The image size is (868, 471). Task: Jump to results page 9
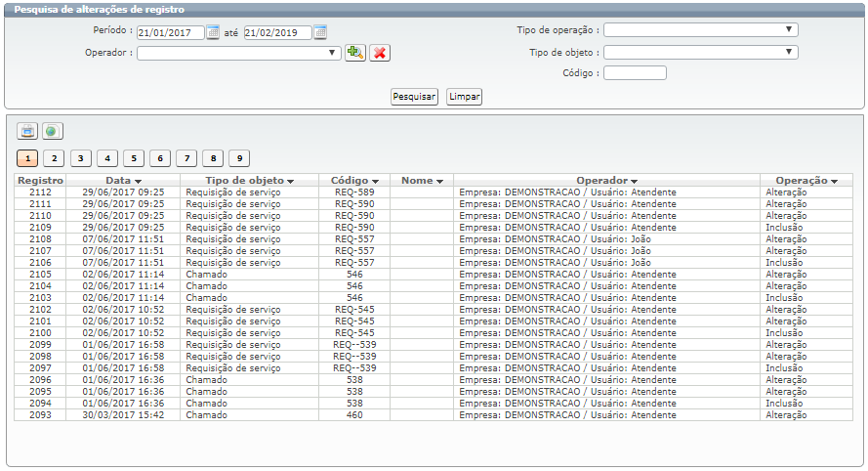coord(239,158)
